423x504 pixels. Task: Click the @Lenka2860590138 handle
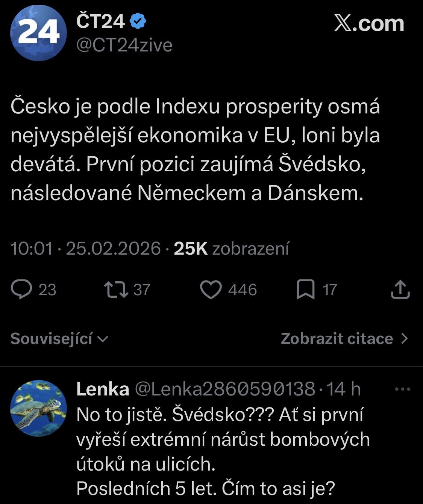224,389
